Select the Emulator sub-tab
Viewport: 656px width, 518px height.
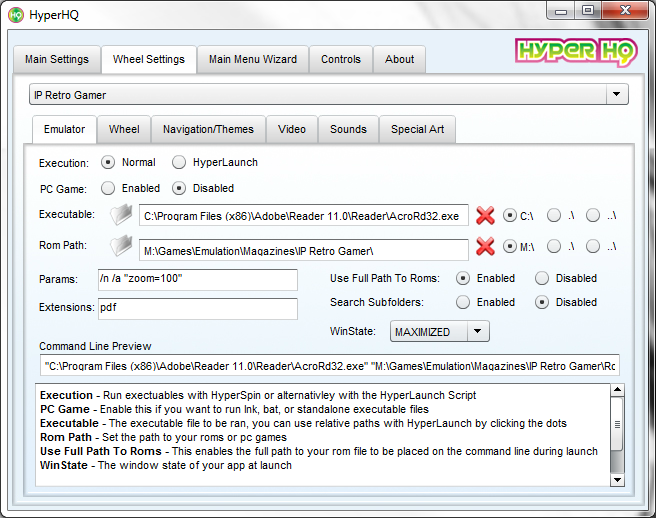click(x=64, y=129)
